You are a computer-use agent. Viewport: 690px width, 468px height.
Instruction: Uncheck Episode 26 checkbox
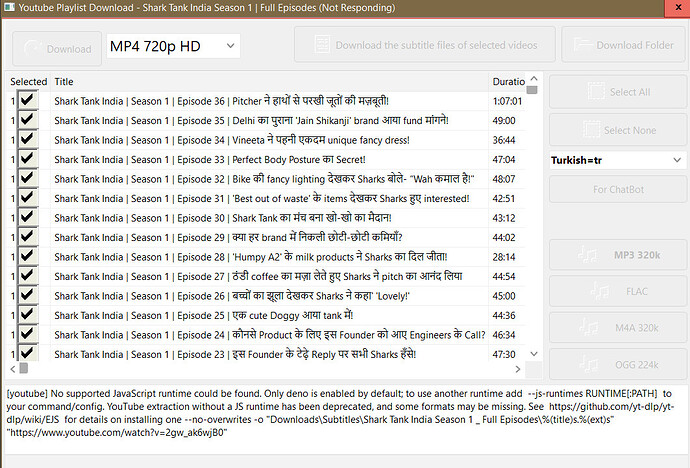(x=27, y=296)
